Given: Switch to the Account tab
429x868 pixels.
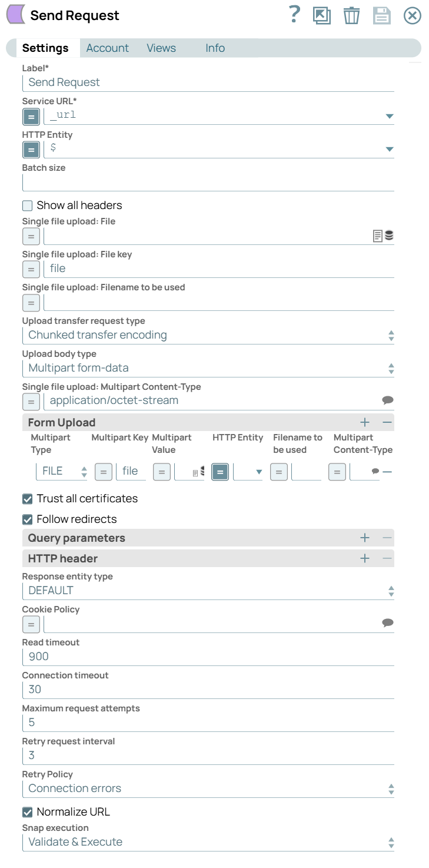Looking at the screenshot, I should pos(107,48).
